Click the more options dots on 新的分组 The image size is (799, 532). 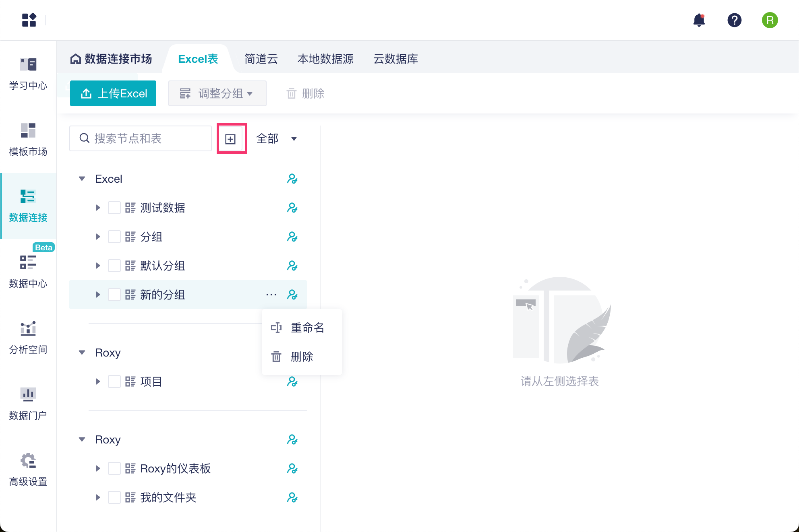(271, 295)
